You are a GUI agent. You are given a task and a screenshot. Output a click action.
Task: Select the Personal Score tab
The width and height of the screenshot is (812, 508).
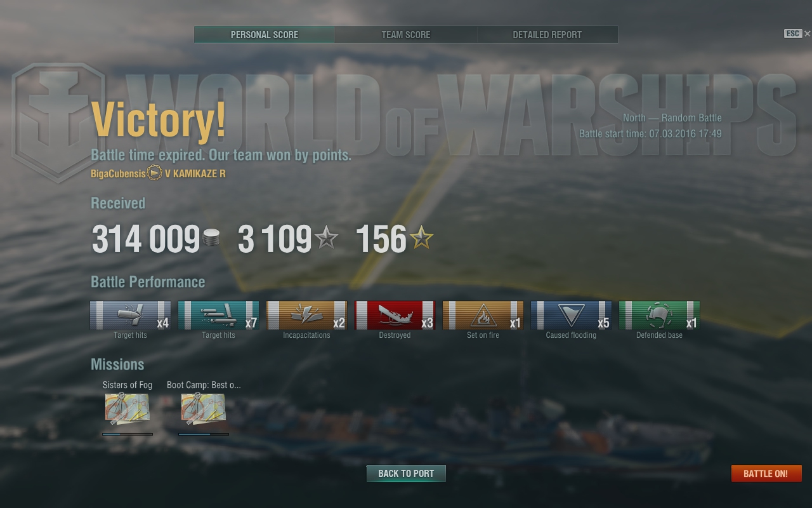(265, 35)
